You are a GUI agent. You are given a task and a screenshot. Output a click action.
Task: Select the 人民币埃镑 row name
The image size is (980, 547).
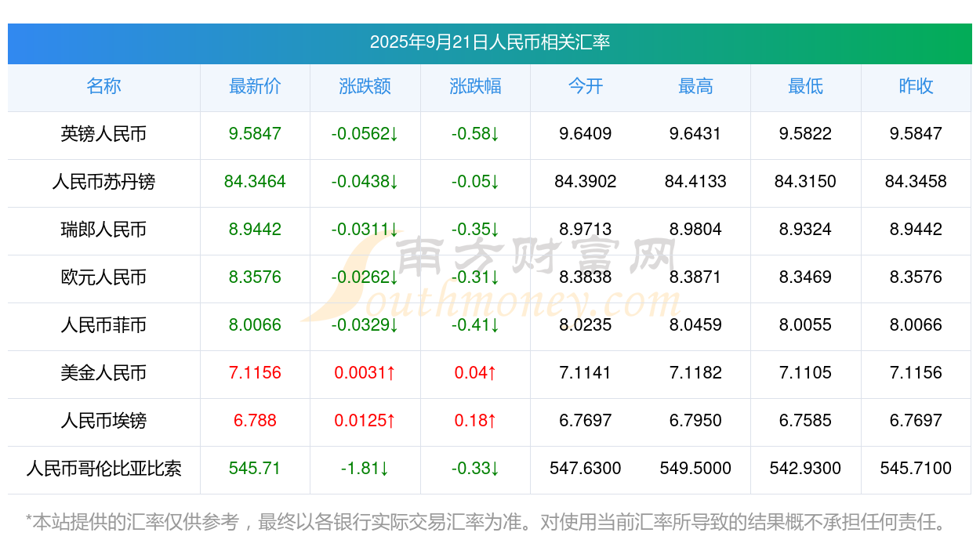pos(103,421)
